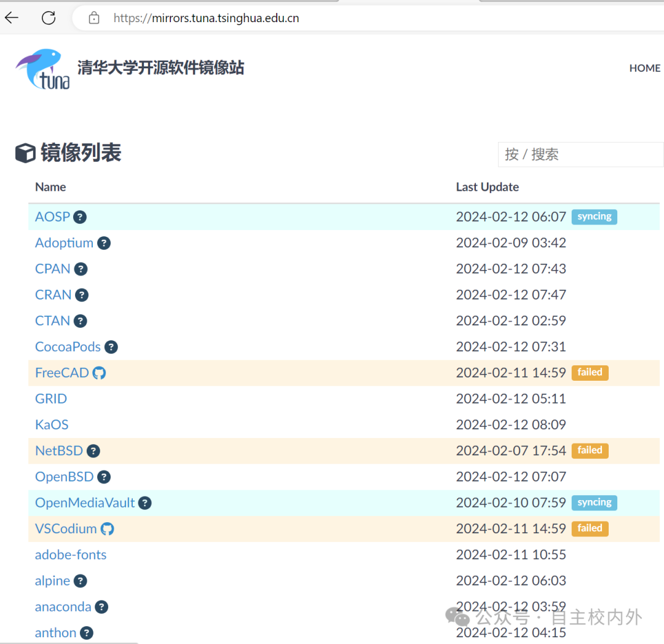Open help icon next to NetBSD
The height and width of the screenshot is (644, 664).
coord(93,451)
